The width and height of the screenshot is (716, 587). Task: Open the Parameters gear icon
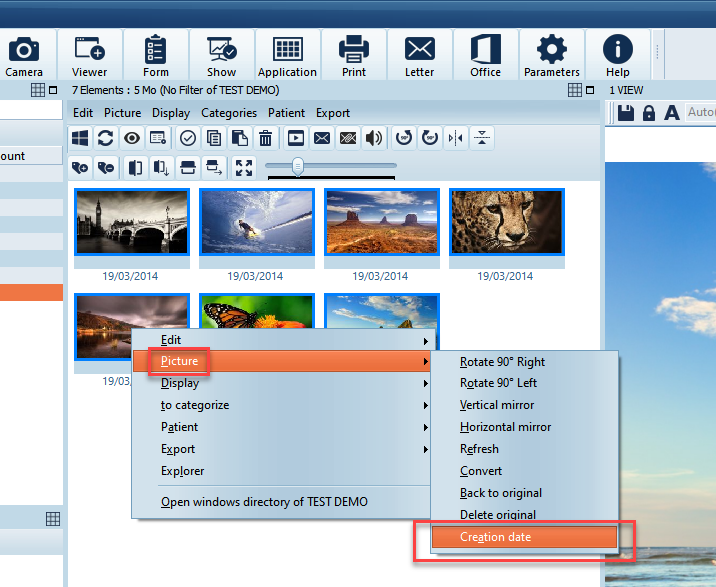tap(551, 55)
